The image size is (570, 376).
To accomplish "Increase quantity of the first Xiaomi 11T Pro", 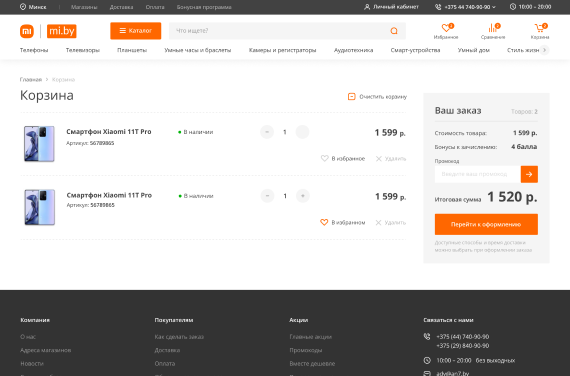I will click(302, 132).
